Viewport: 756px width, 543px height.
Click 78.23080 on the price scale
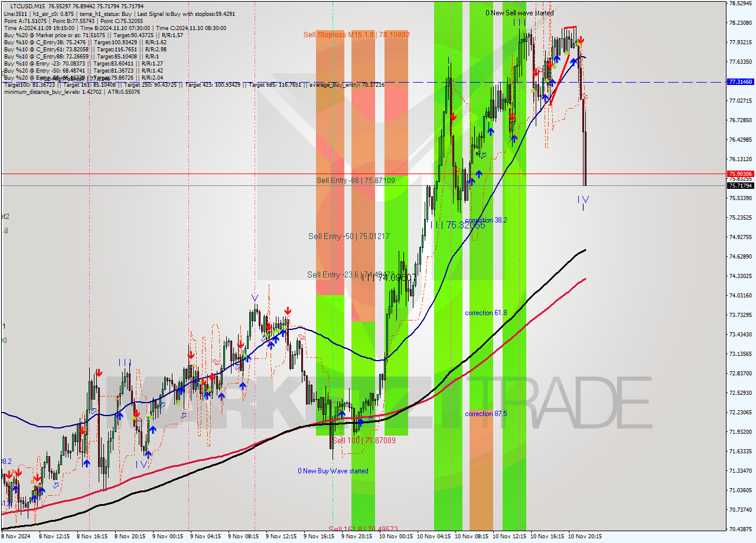tap(741, 23)
